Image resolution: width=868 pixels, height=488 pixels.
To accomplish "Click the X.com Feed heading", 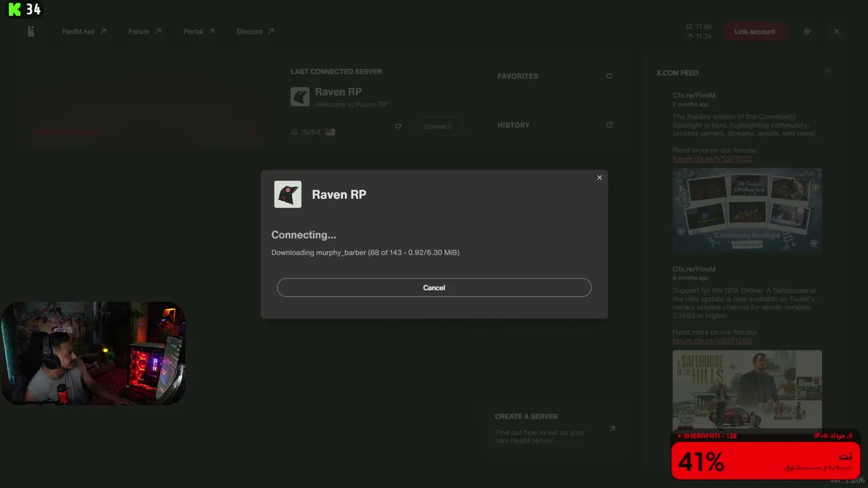I will coord(677,73).
